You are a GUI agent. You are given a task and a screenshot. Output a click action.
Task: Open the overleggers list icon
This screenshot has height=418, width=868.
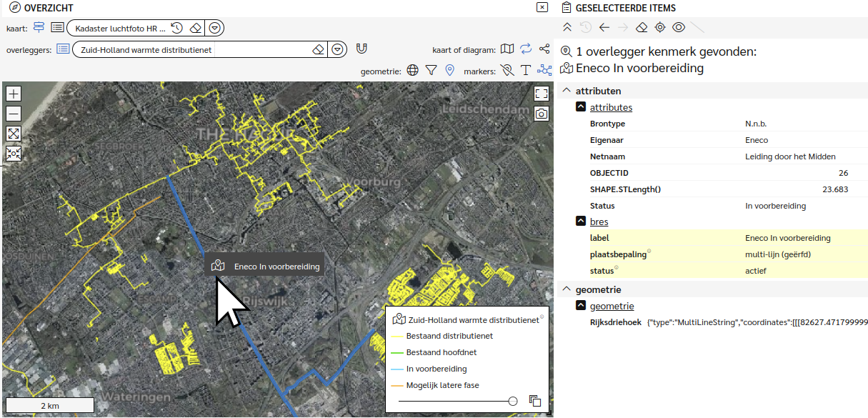(x=63, y=49)
